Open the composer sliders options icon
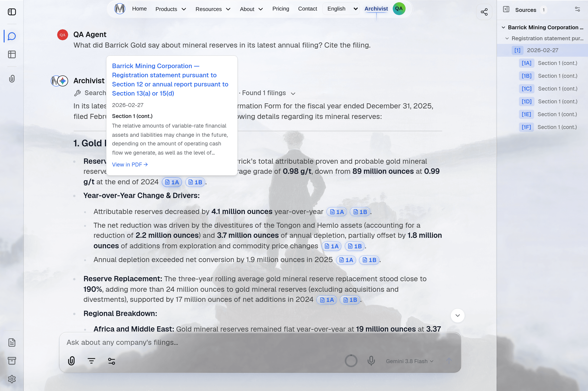Viewport: 588px width, 391px height. tap(111, 361)
